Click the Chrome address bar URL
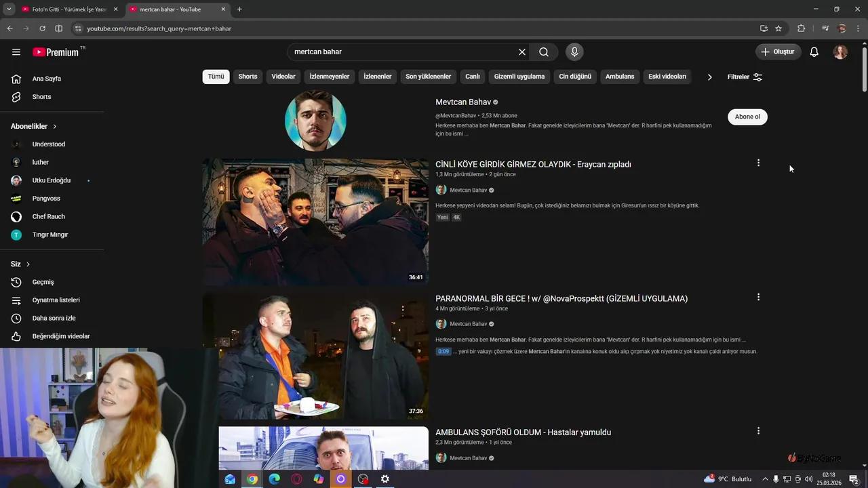Image resolution: width=868 pixels, height=488 pixels. click(159, 28)
